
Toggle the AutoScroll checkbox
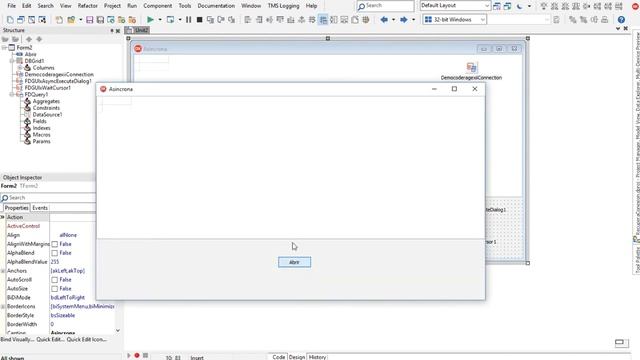(x=55, y=280)
